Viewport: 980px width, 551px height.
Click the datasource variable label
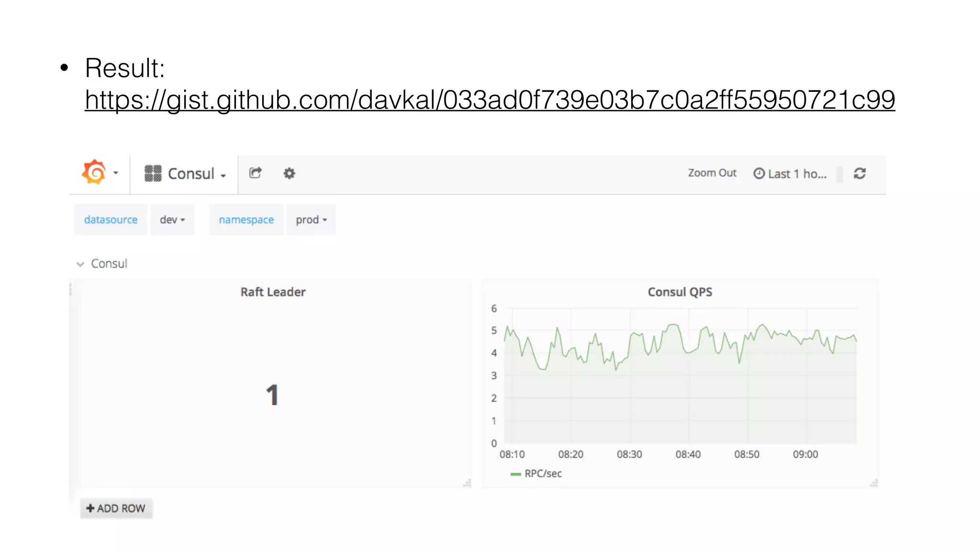tap(111, 220)
